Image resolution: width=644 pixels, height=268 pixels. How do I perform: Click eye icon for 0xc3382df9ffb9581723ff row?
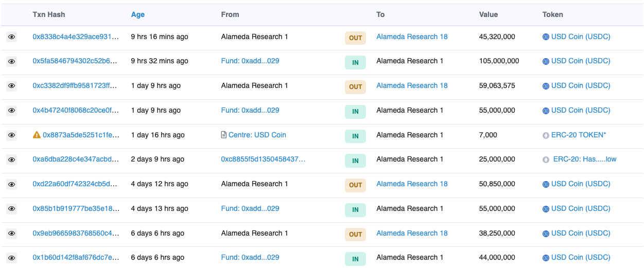coord(11,86)
